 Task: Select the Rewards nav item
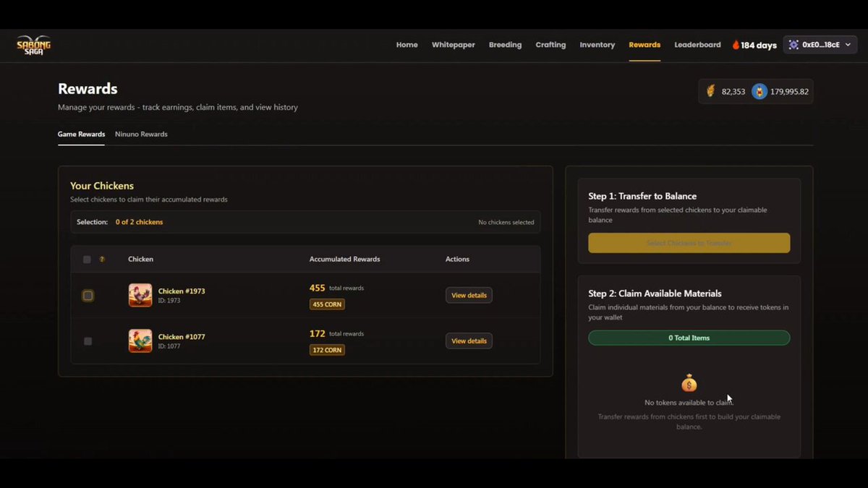(x=644, y=45)
